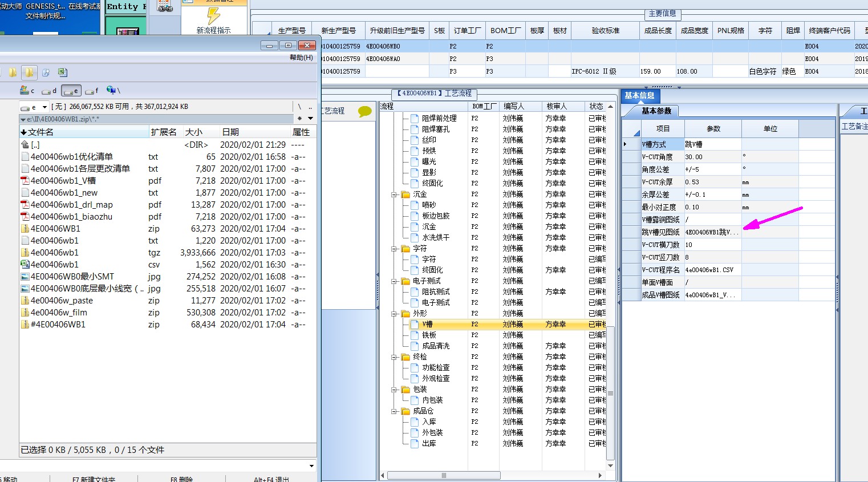Click the Excel export icon in file manager toolbar
This screenshot has height=482, width=868.
[62, 72]
